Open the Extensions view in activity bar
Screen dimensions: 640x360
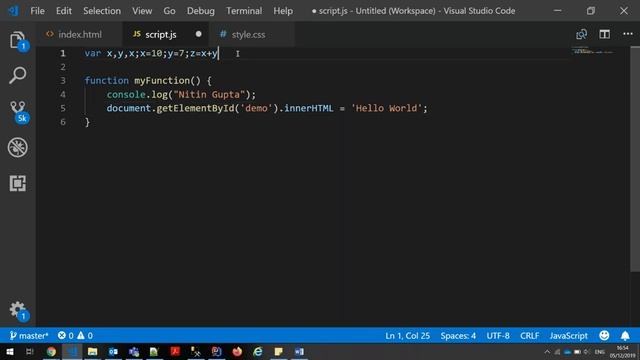tap(18, 183)
